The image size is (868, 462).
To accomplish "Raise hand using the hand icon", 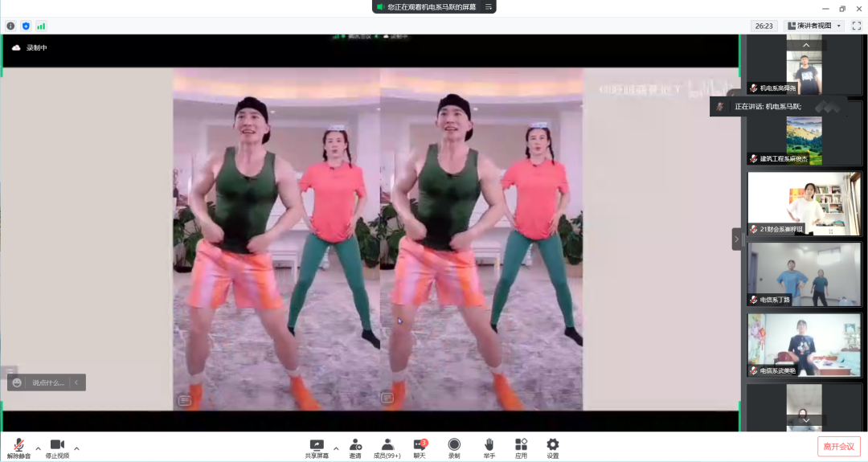I will [489, 448].
